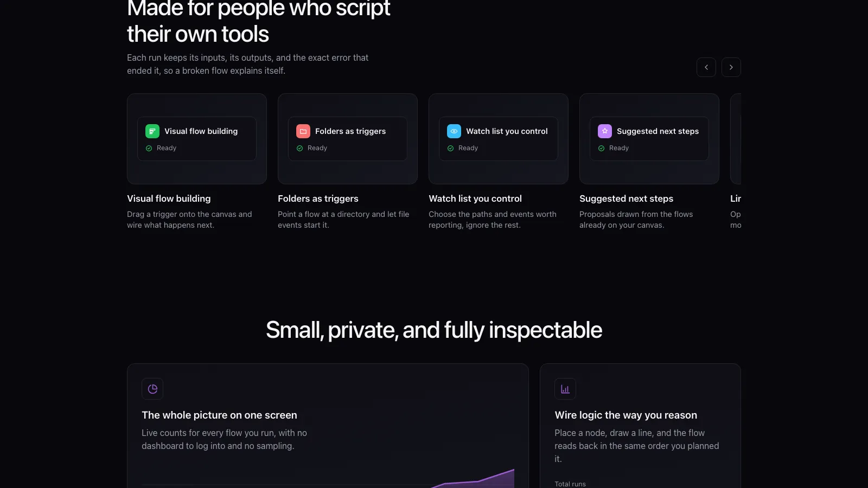Click Ready check icon under Visual flow building

pyautogui.click(x=149, y=148)
